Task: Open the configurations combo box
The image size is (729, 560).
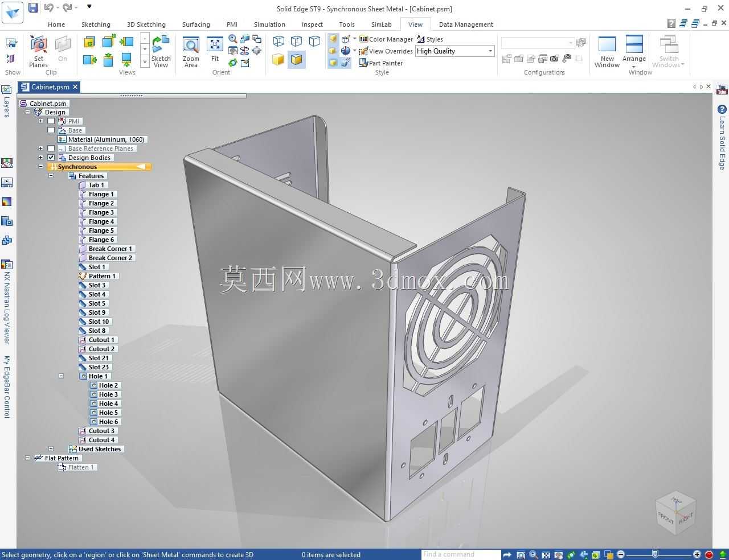Action: point(538,43)
